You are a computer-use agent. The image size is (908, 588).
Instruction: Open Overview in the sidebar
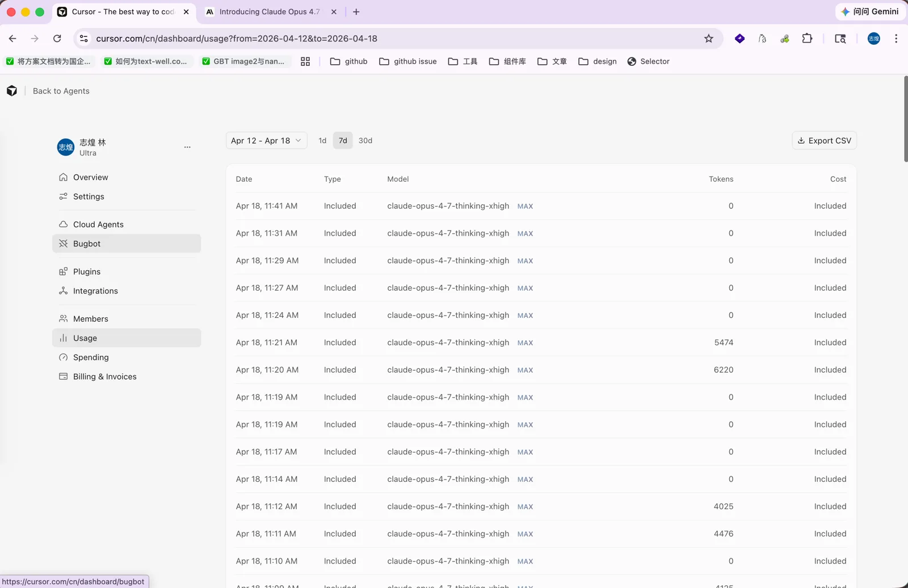click(127, 177)
